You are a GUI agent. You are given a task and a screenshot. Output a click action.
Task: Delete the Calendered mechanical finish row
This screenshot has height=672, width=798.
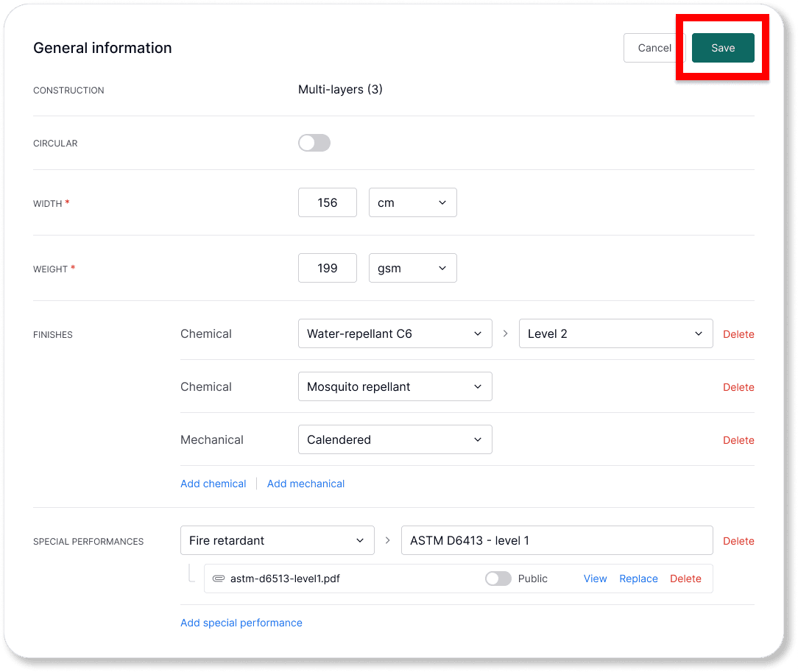pos(738,440)
